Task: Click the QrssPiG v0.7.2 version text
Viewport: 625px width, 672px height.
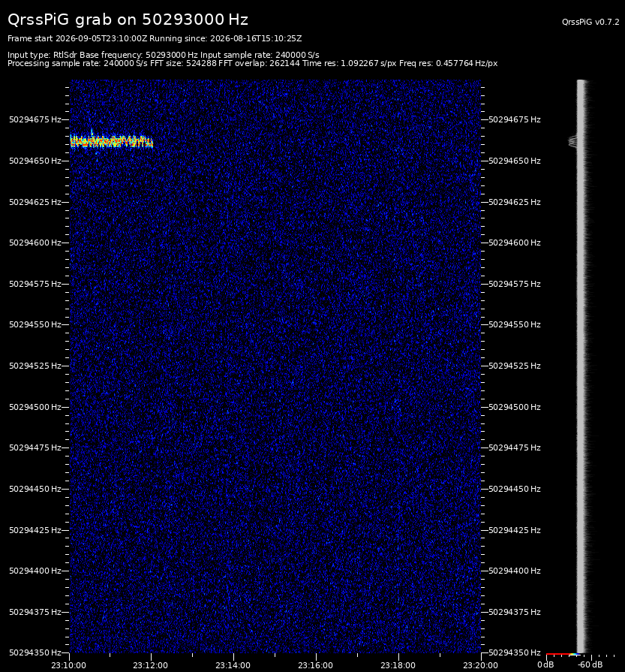Action: point(590,22)
